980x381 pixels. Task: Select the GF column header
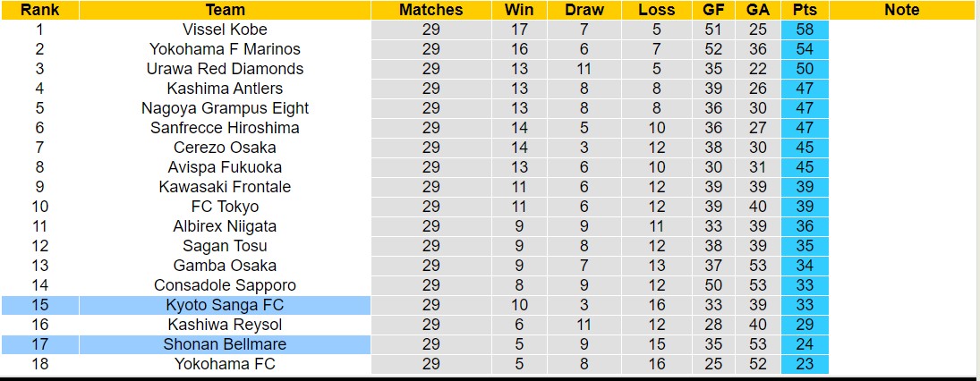point(714,10)
